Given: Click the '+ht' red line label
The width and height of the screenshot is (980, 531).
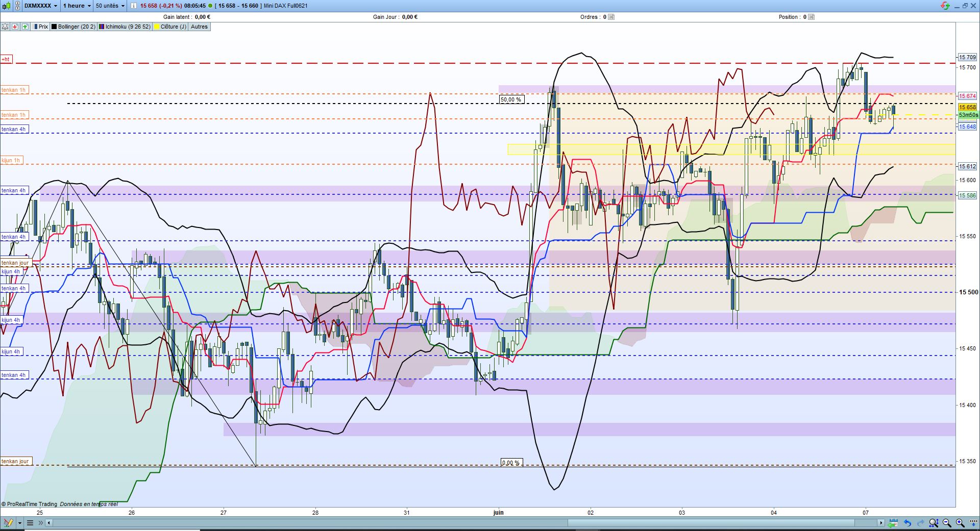Looking at the screenshot, I should tap(6, 59).
